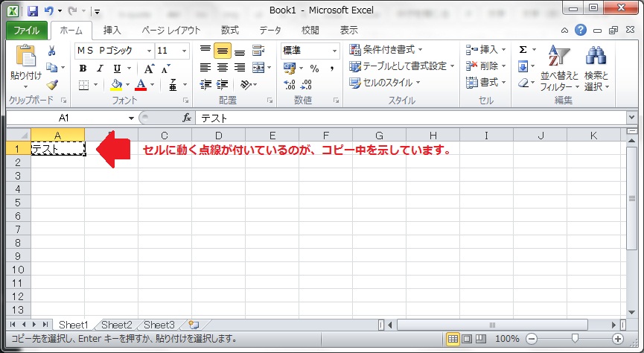Apply percent style number format
The image size is (644, 353).
pos(315,69)
